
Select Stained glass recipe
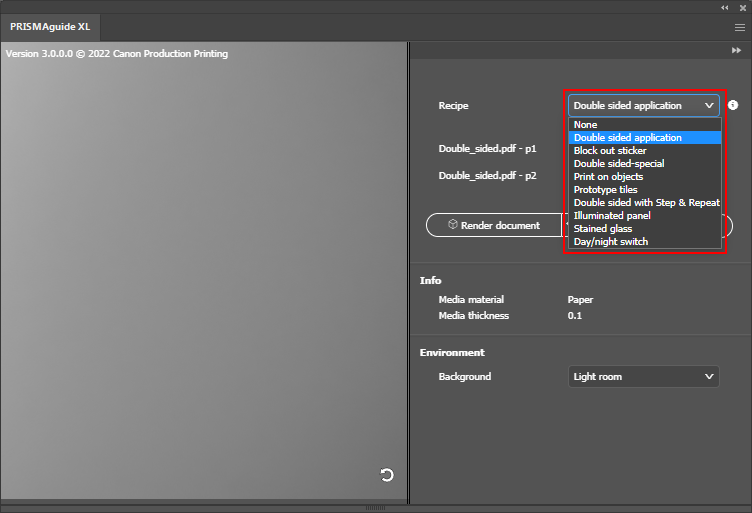click(x=645, y=228)
